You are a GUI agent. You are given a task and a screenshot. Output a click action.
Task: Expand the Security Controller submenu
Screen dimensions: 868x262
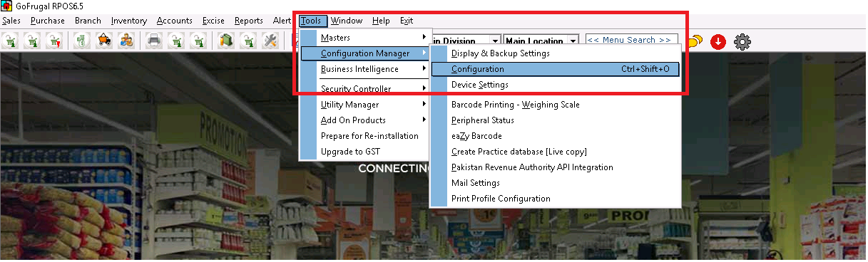365,89
